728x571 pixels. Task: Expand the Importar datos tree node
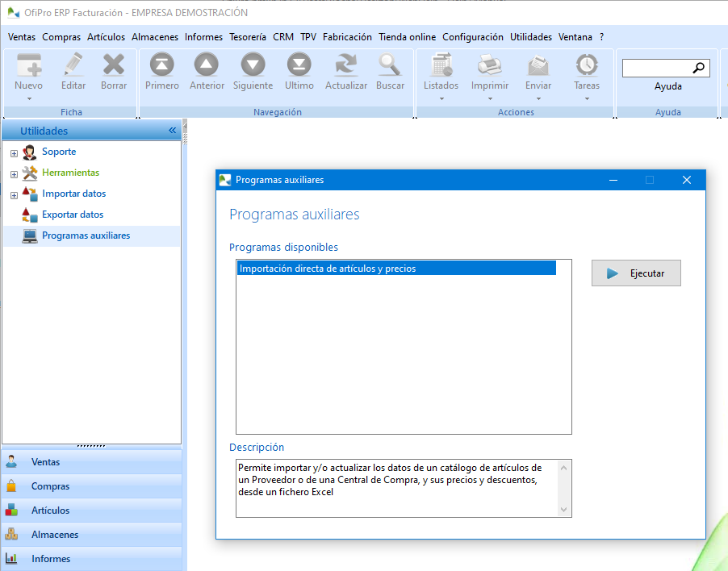click(14, 194)
